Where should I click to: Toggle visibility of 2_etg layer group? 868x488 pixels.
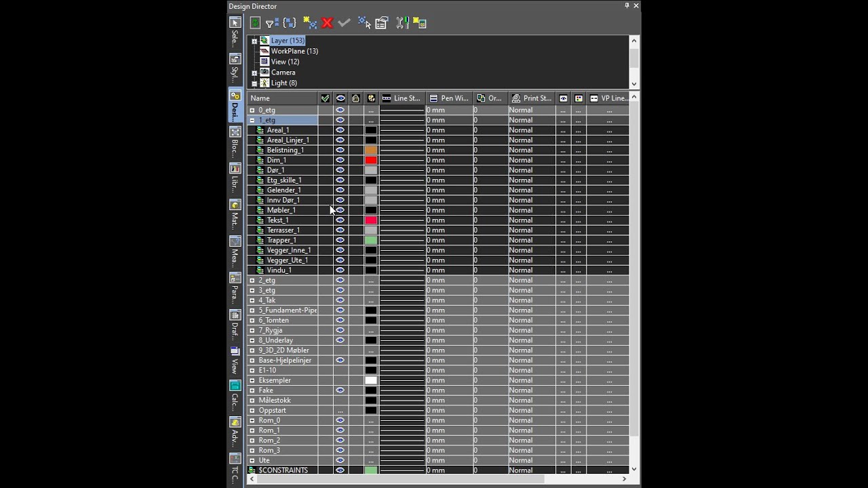pyautogui.click(x=340, y=280)
